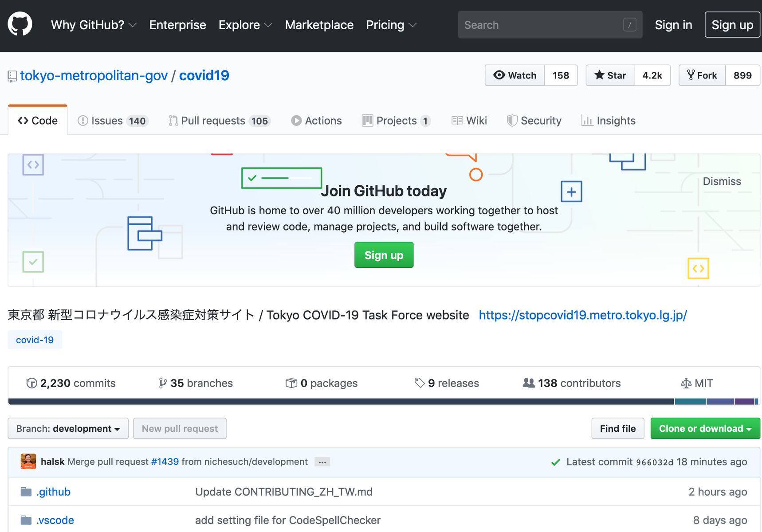Click the green commit status checkmark
Image resolution: width=762 pixels, height=532 pixels.
tap(555, 462)
